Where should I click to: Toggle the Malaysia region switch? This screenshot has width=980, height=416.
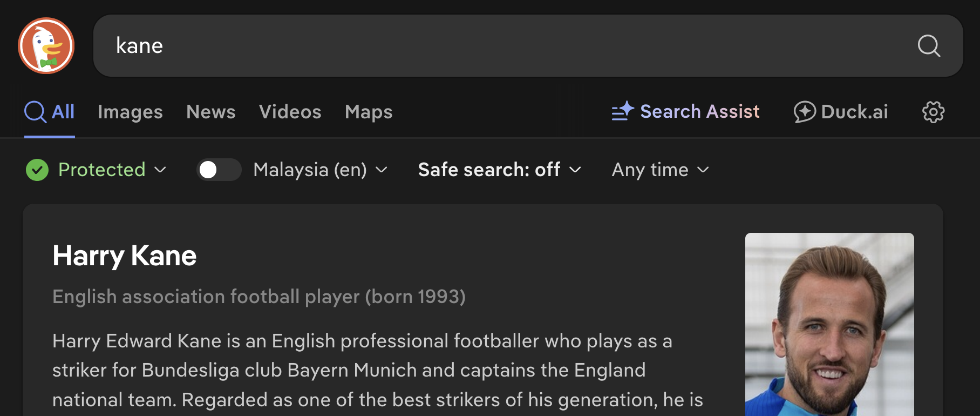click(219, 170)
